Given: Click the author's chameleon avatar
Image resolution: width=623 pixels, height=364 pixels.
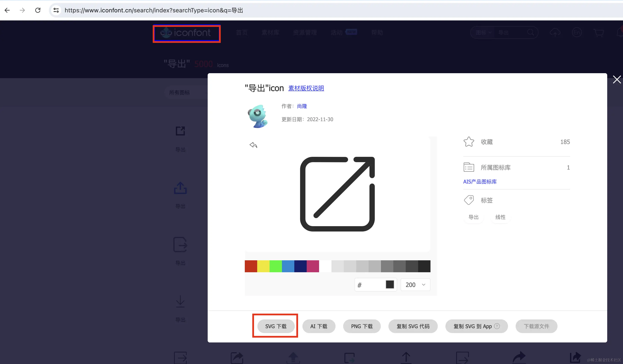Looking at the screenshot, I should click(258, 116).
